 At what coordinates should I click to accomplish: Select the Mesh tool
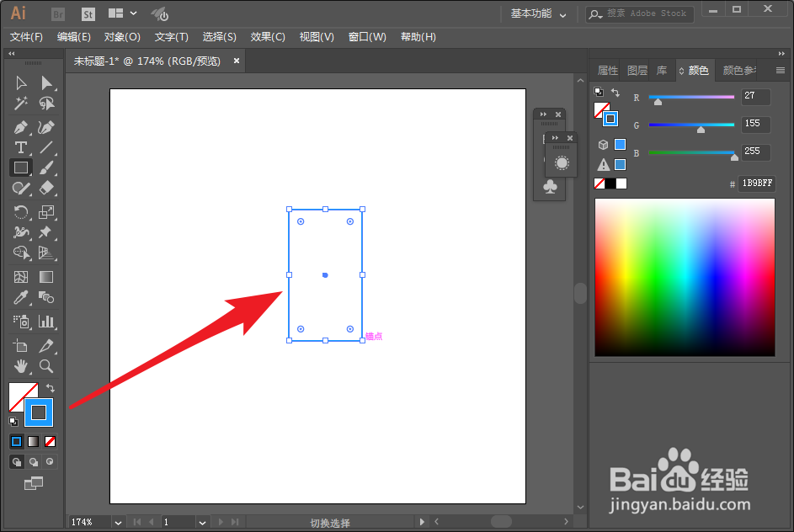[x=21, y=277]
